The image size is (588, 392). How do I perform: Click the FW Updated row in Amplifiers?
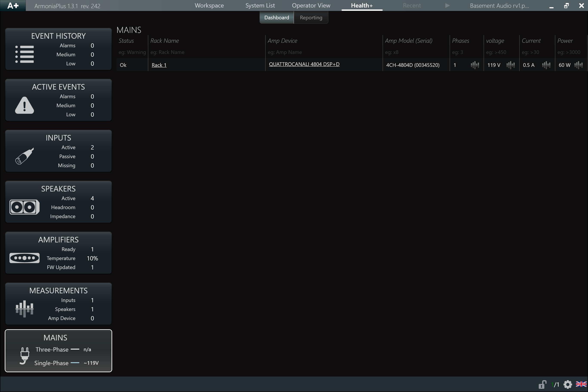click(70, 268)
